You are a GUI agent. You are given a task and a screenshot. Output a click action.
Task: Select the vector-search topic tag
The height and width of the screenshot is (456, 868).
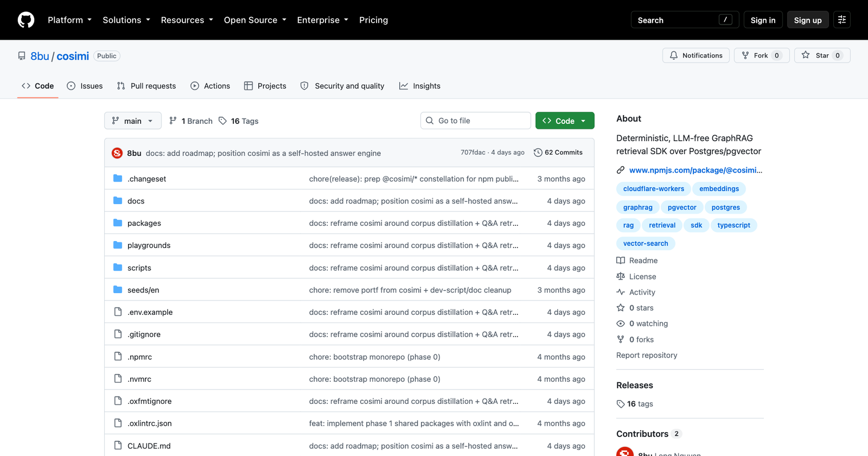point(646,244)
